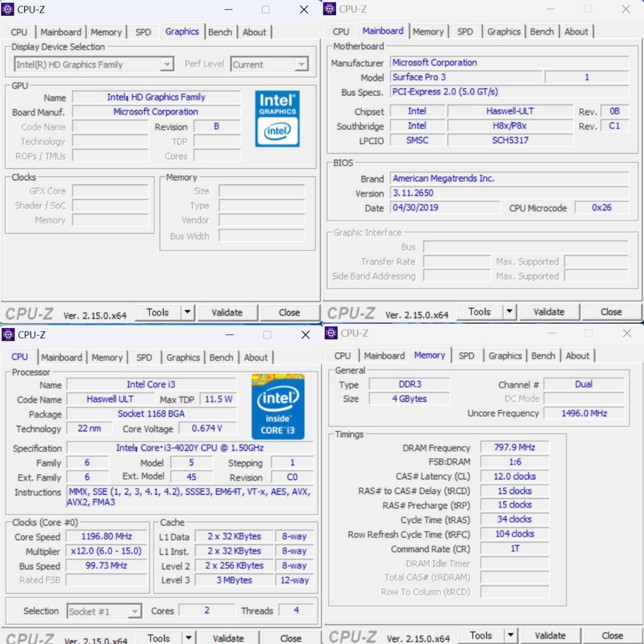
Task: Click the CPU-Z app icon in the Mainboard window title bar
Action: click(x=330, y=9)
